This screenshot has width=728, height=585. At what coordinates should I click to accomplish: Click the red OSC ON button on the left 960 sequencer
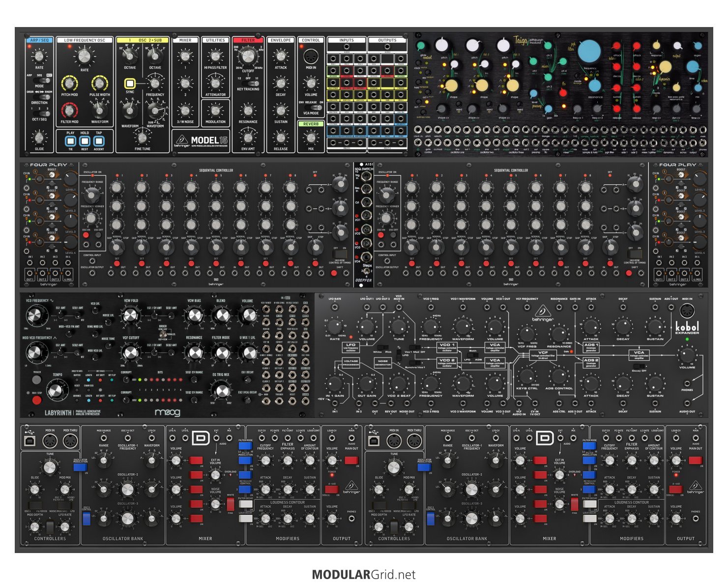click(x=86, y=235)
